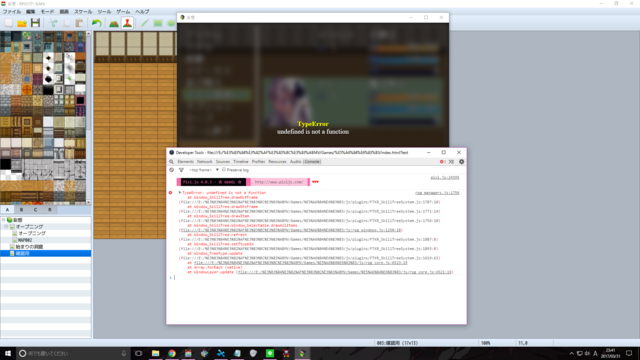Open the ツール menu

click(104, 12)
